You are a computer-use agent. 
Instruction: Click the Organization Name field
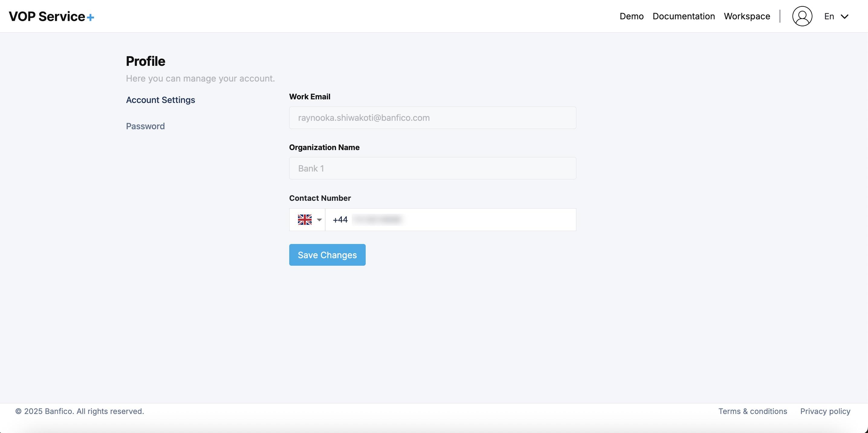(432, 168)
